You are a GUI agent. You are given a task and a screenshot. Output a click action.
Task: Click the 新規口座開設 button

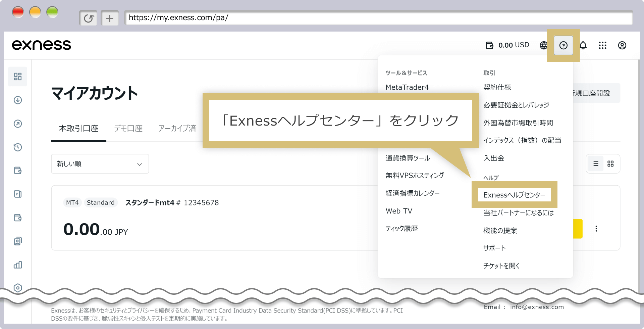coord(596,93)
